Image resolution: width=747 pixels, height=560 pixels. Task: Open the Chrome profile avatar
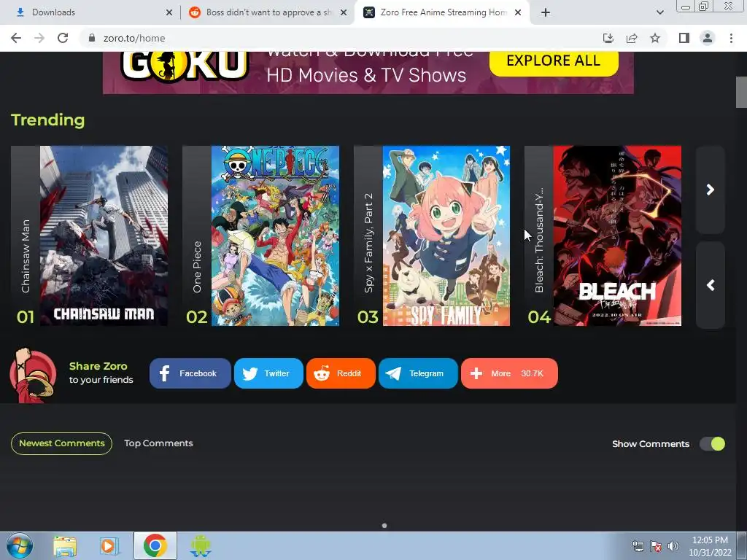[708, 38]
